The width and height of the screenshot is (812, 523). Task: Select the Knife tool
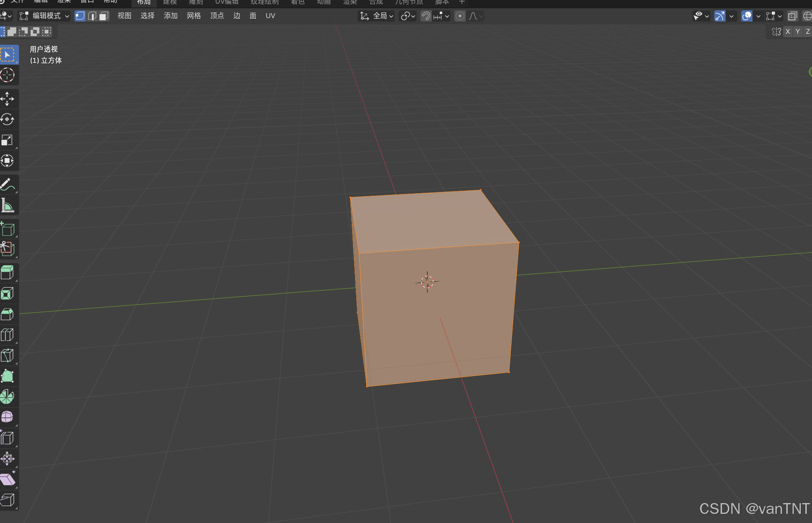pos(7,355)
